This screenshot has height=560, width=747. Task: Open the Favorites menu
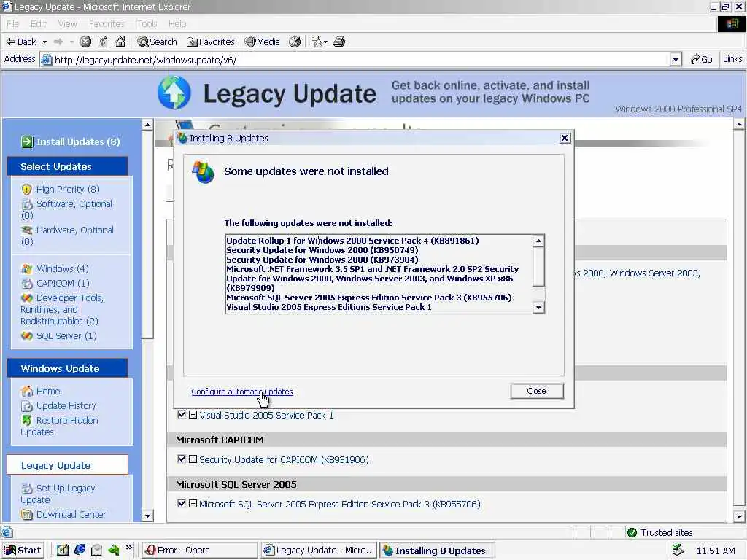tap(107, 24)
